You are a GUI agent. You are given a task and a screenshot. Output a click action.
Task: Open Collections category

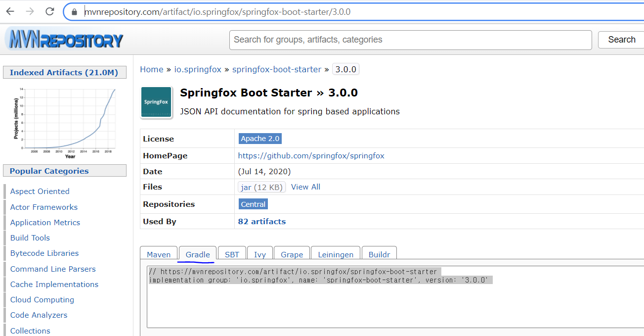point(30,331)
